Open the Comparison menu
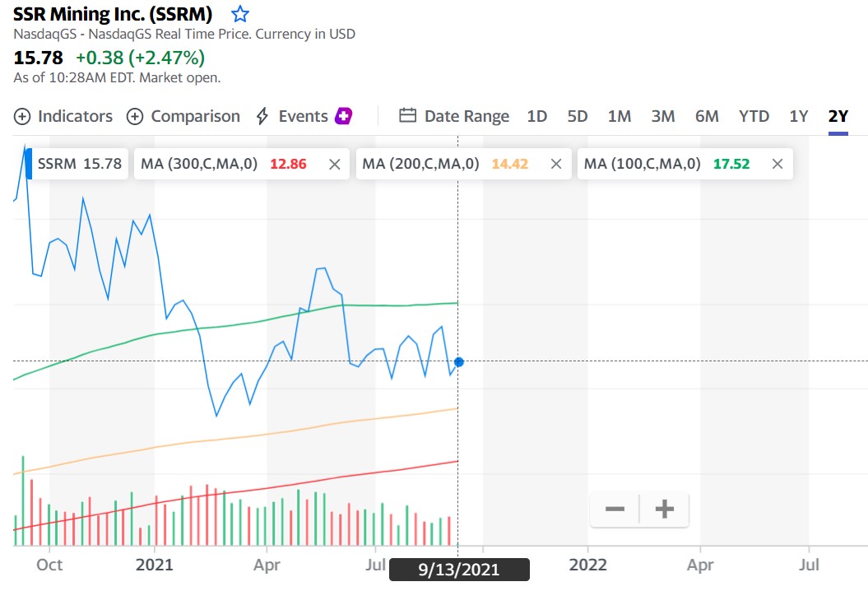This screenshot has height=605, width=868. pyautogui.click(x=183, y=116)
